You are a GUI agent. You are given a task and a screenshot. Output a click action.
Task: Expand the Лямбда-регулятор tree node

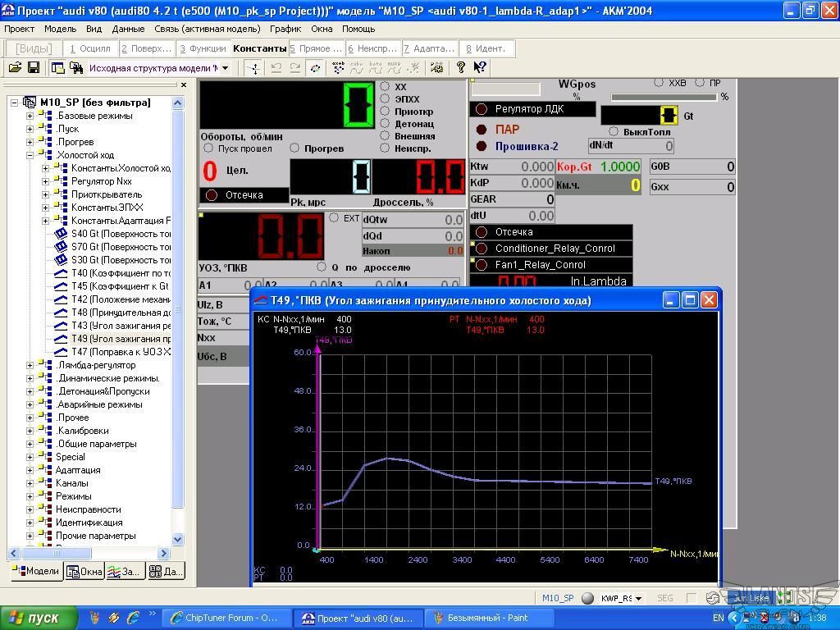point(30,365)
